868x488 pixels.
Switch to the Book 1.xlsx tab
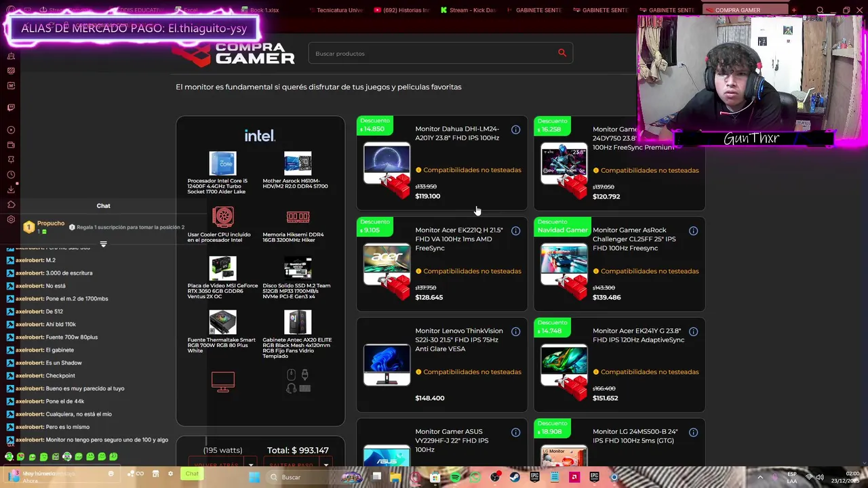(264, 10)
